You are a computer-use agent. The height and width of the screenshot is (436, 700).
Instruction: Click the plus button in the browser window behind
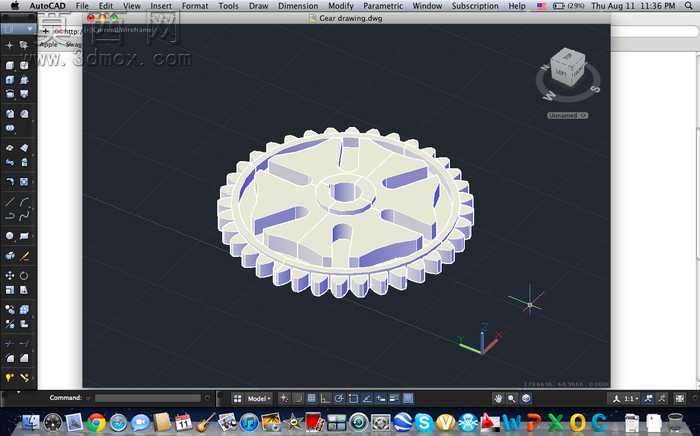pyautogui.click(x=46, y=31)
